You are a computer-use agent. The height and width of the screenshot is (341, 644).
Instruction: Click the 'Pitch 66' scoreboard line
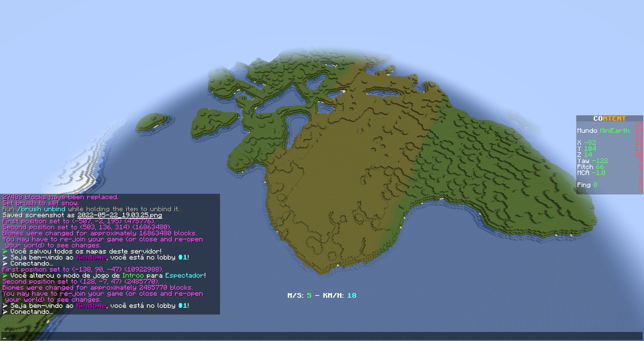590,167
